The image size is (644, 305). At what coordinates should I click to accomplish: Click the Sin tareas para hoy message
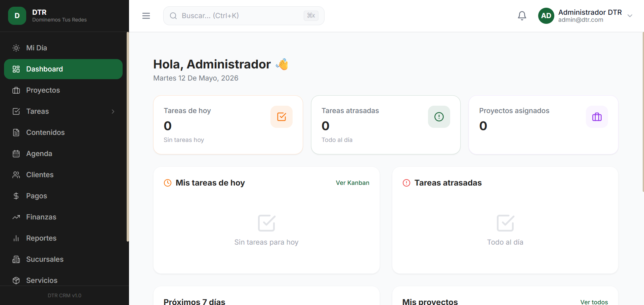click(266, 242)
